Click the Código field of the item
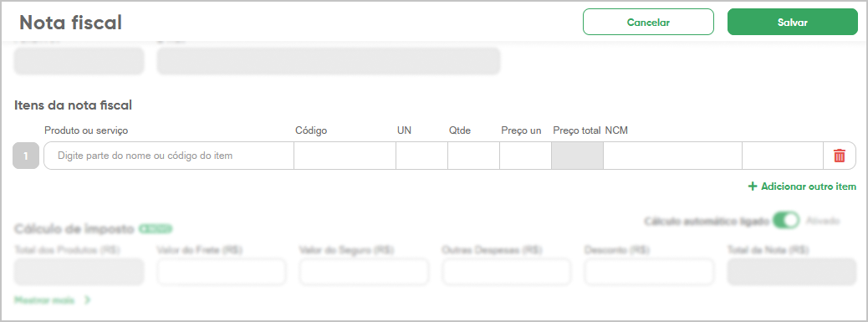 [345, 156]
